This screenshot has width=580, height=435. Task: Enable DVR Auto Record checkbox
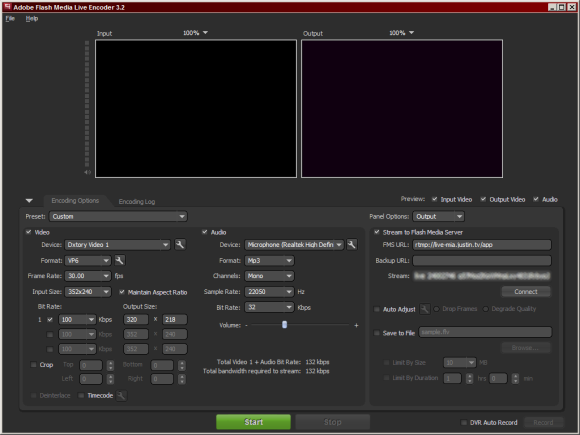click(x=463, y=422)
